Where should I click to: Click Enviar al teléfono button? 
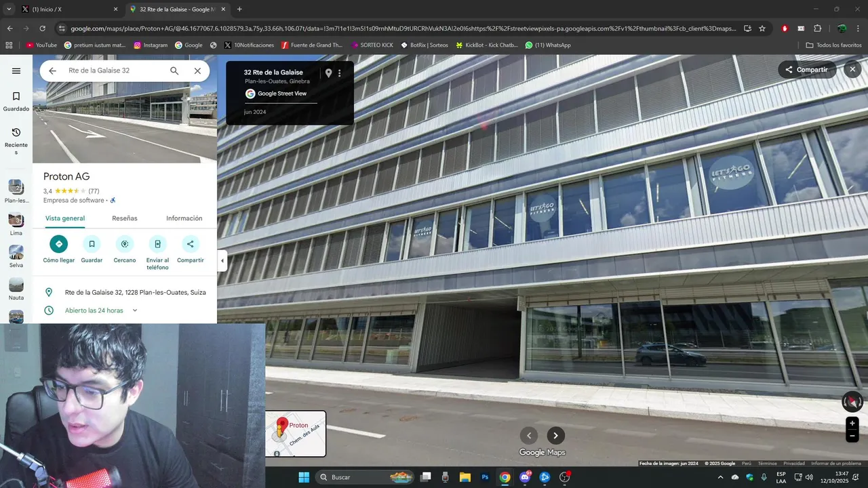pyautogui.click(x=157, y=253)
